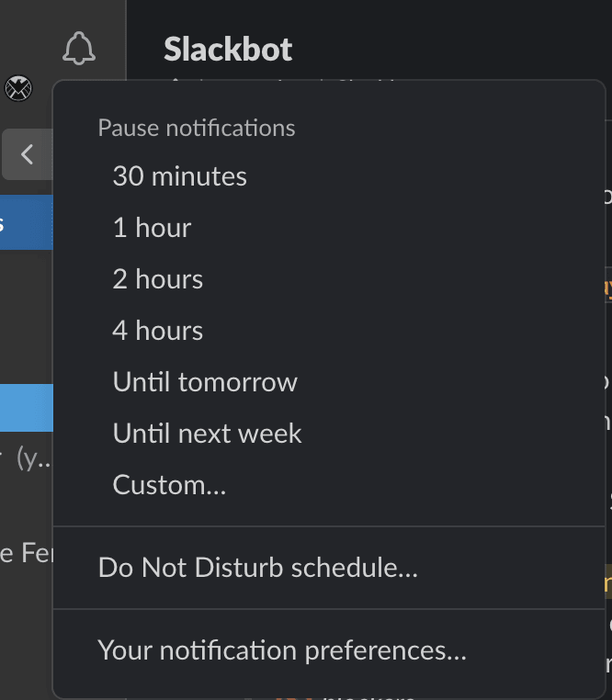
Task: Choose 4 hours pause duration
Action: (x=329, y=331)
